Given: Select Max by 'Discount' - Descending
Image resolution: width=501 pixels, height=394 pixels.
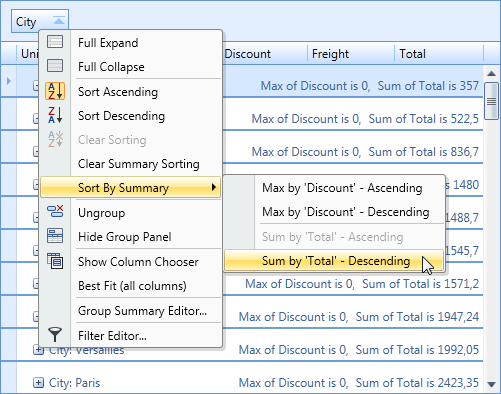Looking at the screenshot, I should pyautogui.click(x=346, y=212).
